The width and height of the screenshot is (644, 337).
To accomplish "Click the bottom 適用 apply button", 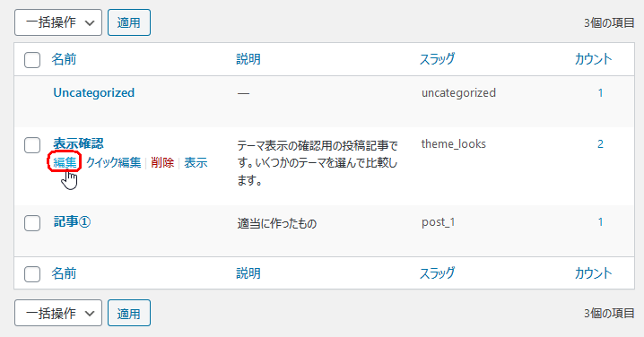I will coord(129,313).
